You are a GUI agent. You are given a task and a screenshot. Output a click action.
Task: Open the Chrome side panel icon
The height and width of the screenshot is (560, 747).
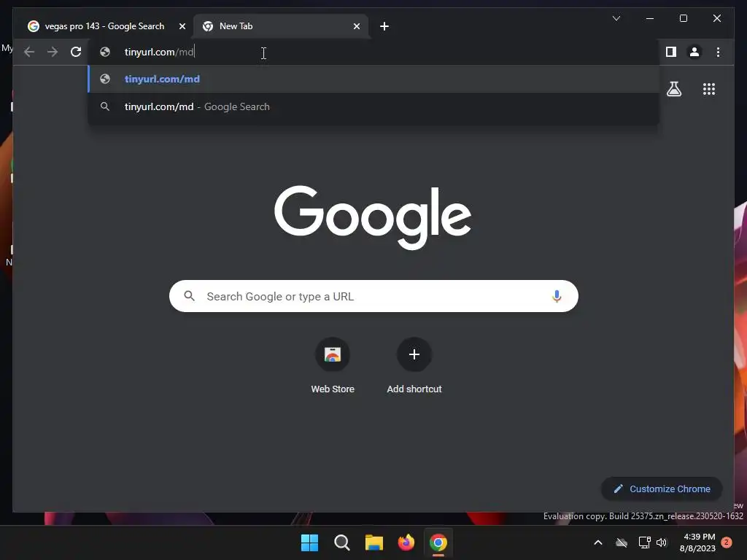671,52
